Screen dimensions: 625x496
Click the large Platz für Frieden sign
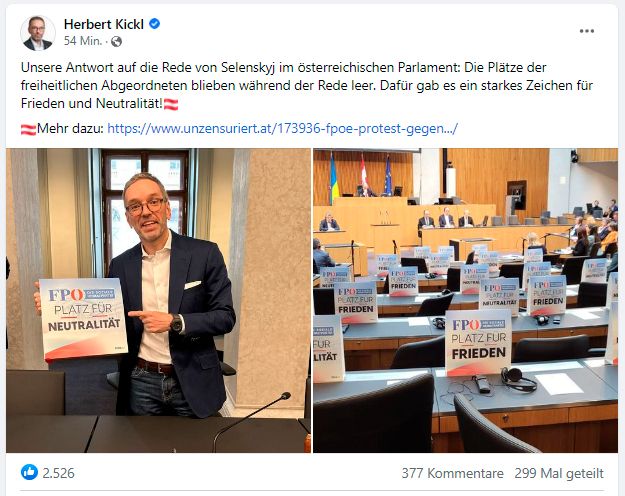click(478, 342)
